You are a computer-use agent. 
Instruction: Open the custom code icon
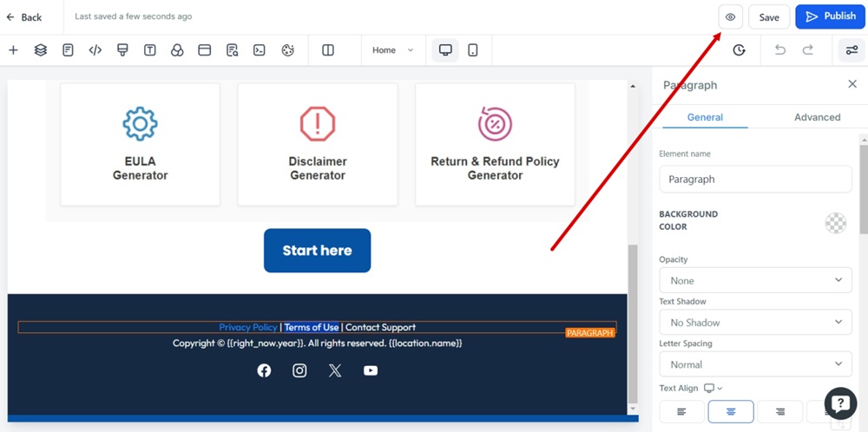click(95, 50)
